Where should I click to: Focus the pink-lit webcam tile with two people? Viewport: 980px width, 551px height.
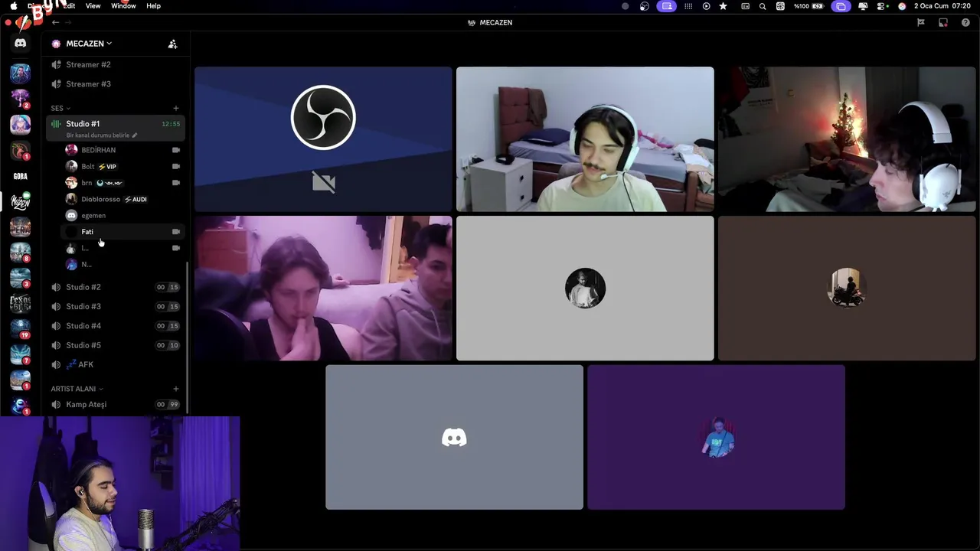323,288
